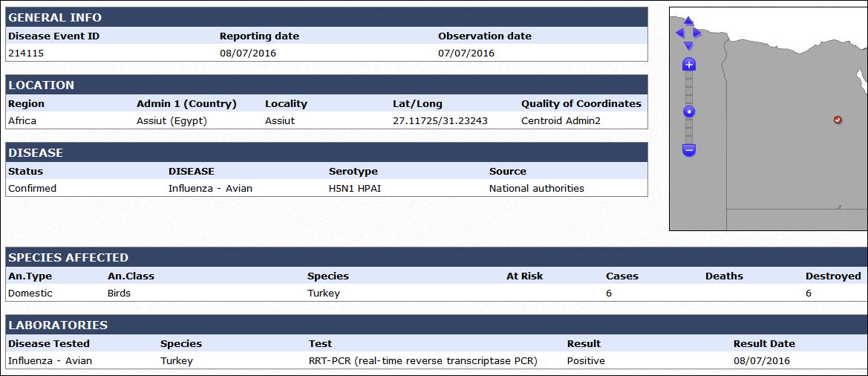868x376 pixels.
Task: Click the map zoom slider handle
Action: tap(688, 112)
